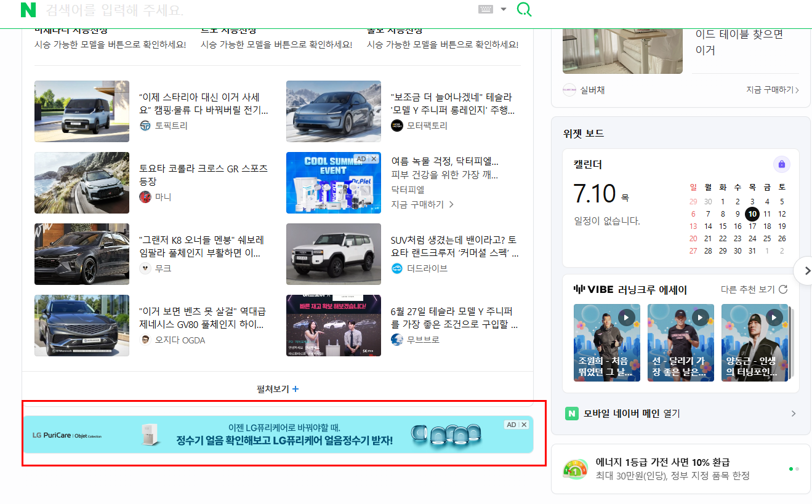This screenshot has height=504, width=812.
Task: Click the refresh icon next to 다른 추천 보기
Action: [783, 289]
